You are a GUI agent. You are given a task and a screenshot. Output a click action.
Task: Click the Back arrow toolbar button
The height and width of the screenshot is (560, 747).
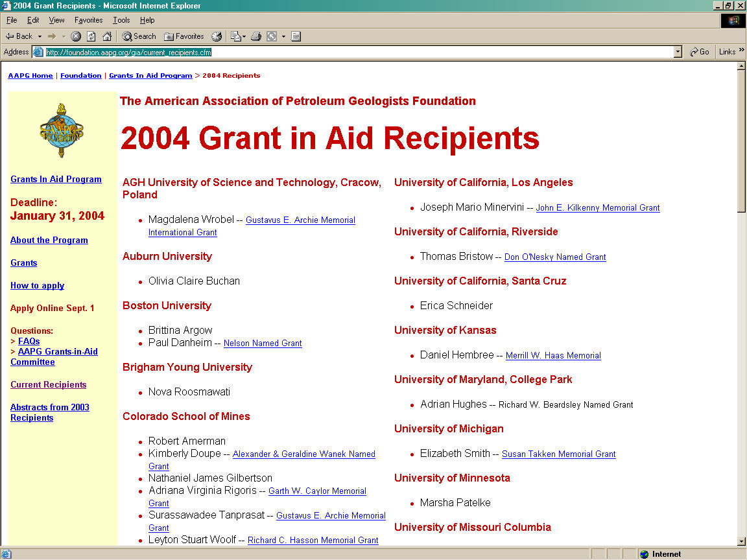click(19, 36)
